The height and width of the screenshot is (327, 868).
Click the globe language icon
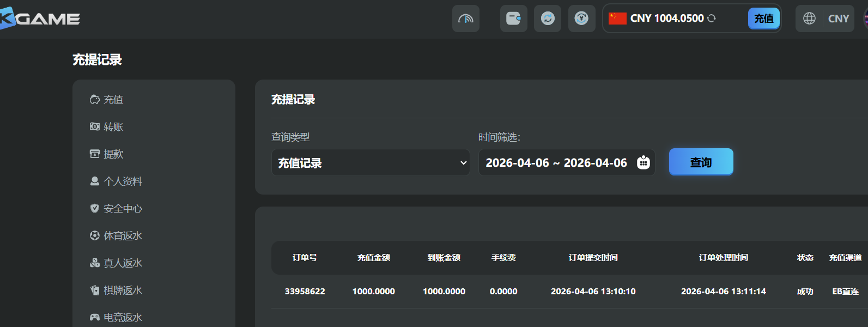[x=809, y=19]
